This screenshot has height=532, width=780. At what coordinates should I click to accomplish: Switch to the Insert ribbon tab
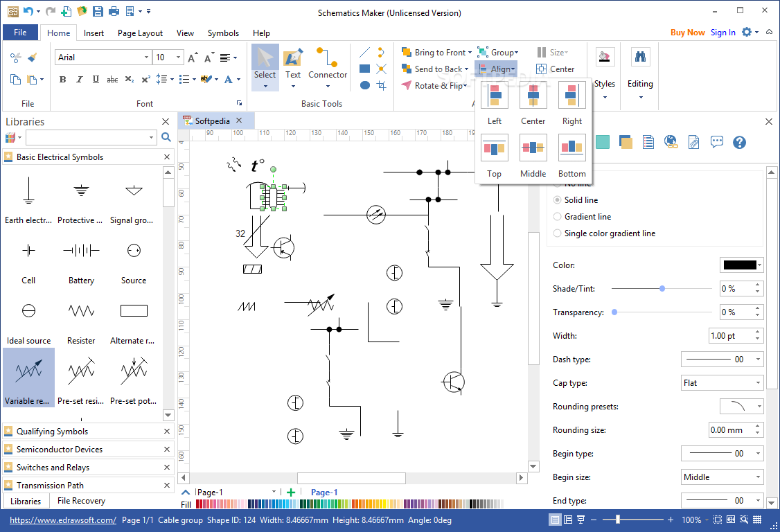click(94, 33)
